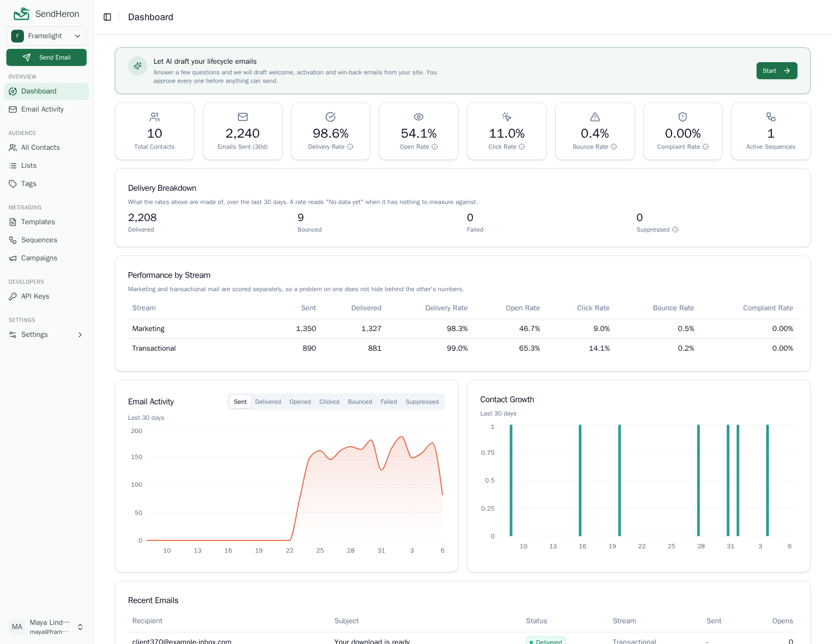Open the Tags page

point(46,184)
